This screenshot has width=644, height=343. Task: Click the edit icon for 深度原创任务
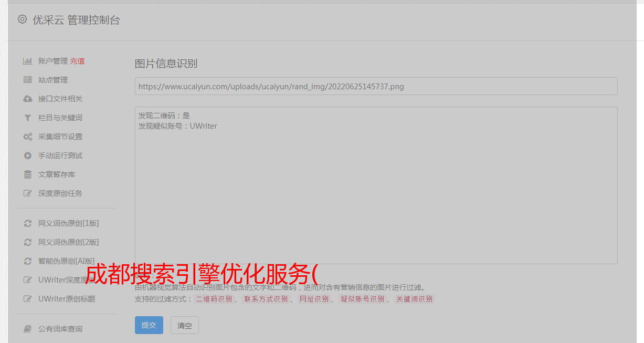28,193
